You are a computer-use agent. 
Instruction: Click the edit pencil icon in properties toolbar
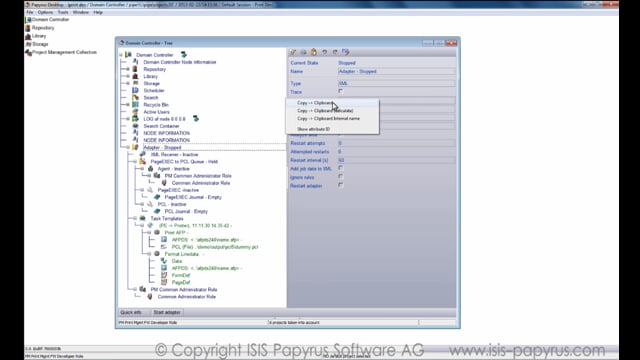pyautogui.click(x=293, y=52)
